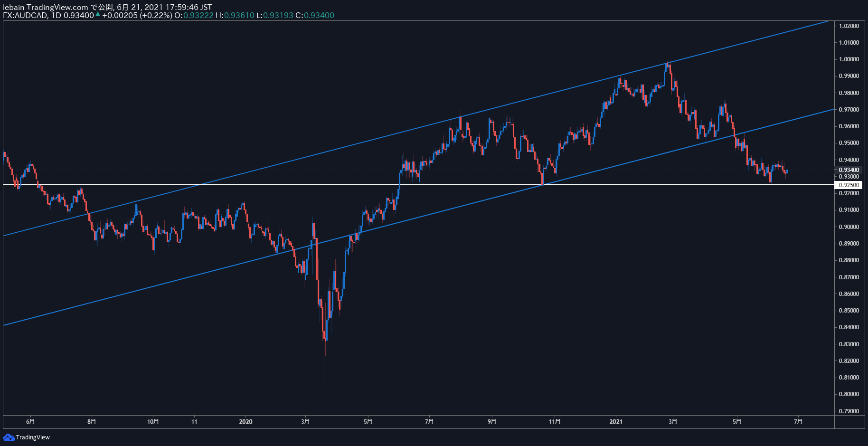
Task: Click the TradingView logo icon at the bottom
Action: [9, 437]
